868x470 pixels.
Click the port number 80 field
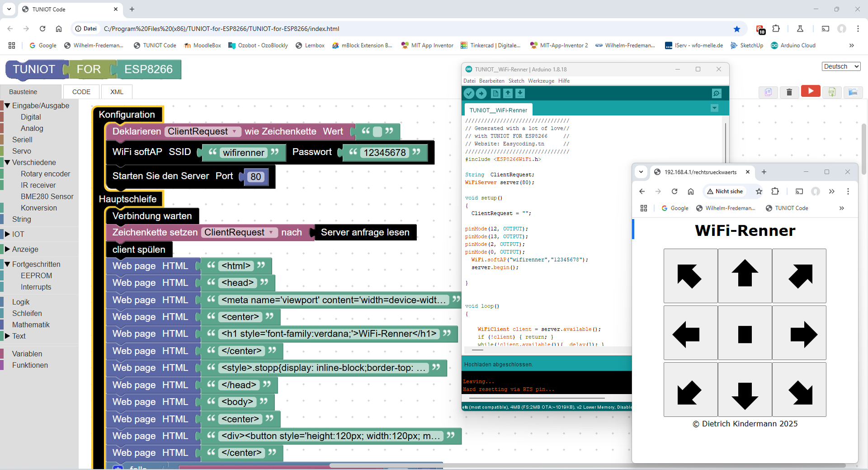(256, 177)
